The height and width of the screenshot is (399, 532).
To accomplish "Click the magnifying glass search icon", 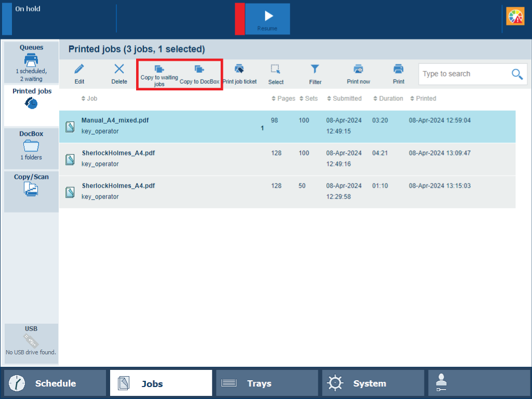I will [517, 74].
